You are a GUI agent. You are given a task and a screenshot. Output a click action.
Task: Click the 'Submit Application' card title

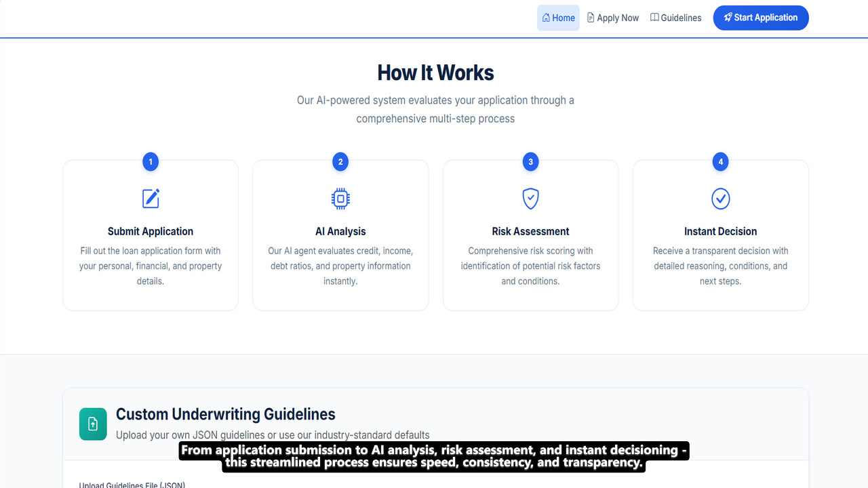click(151, 231)
